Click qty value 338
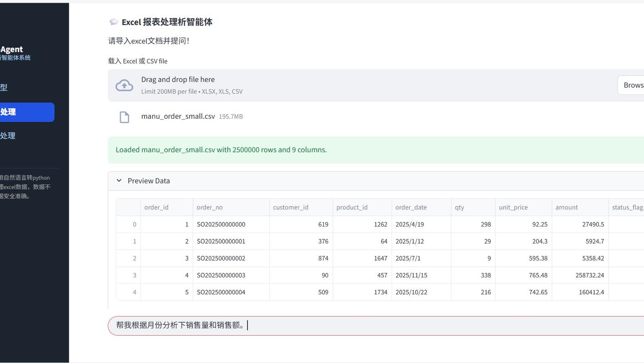This screenshot has height=363, width=644. coord(473,275)
